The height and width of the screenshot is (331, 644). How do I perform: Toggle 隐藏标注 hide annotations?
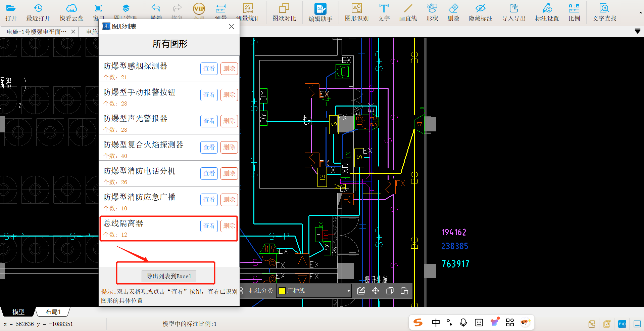[x=481, y=12]
